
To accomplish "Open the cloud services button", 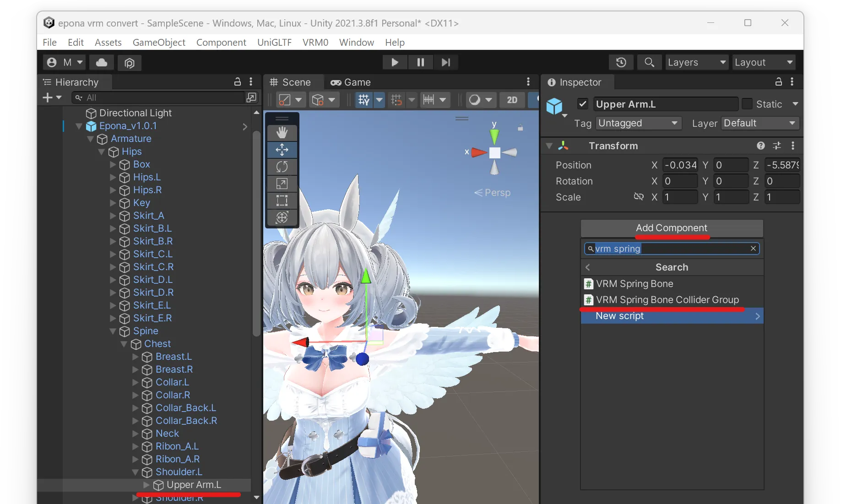I will [102, 62].
